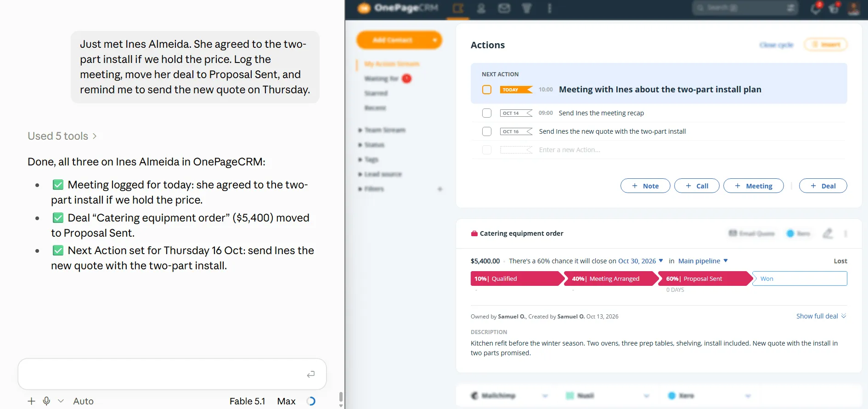The image size is (868, 409).
Task: Open the vertical dots More menu in the top bar
Action: [549, 8]
